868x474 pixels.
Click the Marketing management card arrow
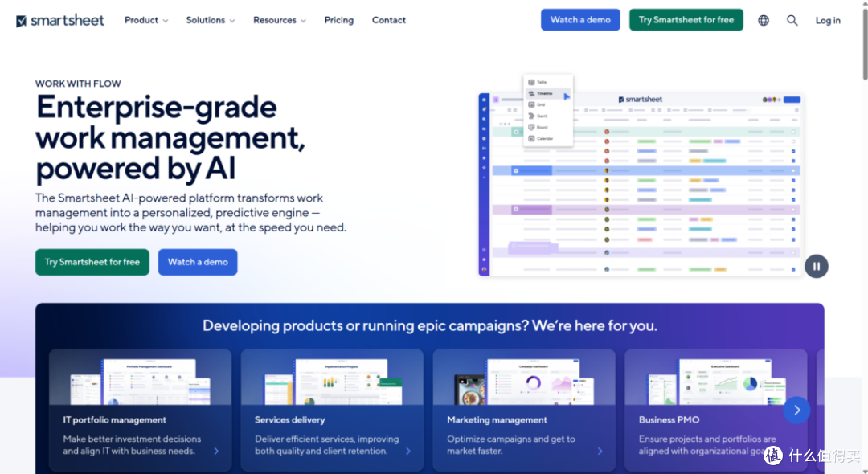(600, 452)
